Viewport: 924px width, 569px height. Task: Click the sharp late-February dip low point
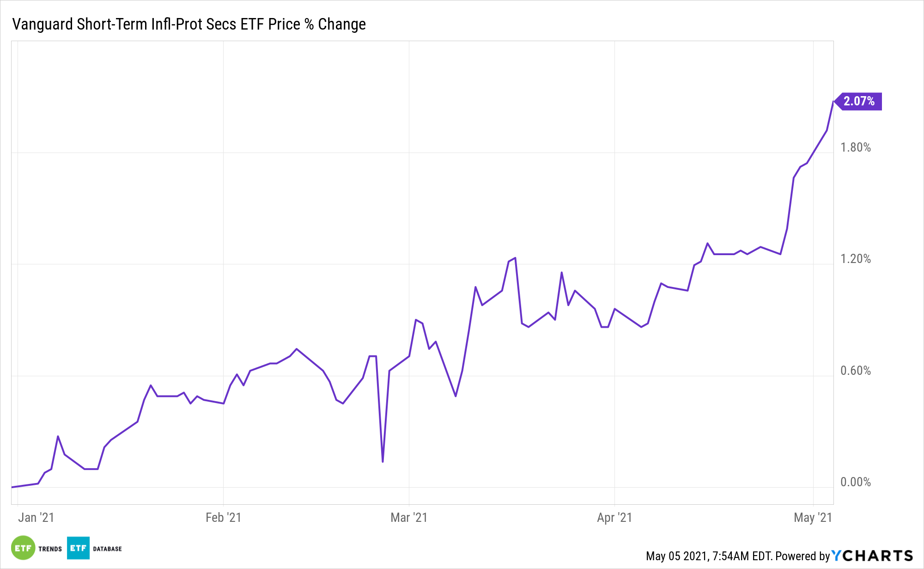pos(383,461)
